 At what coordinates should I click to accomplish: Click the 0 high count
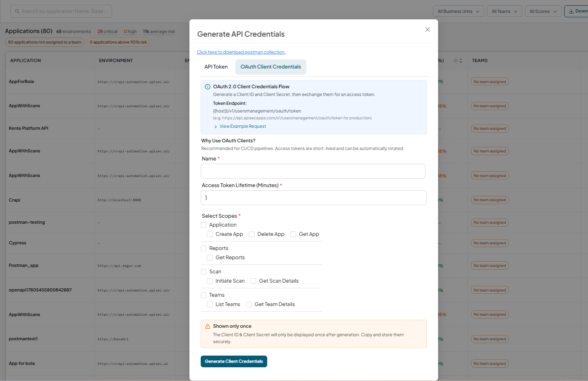(130, 31)
